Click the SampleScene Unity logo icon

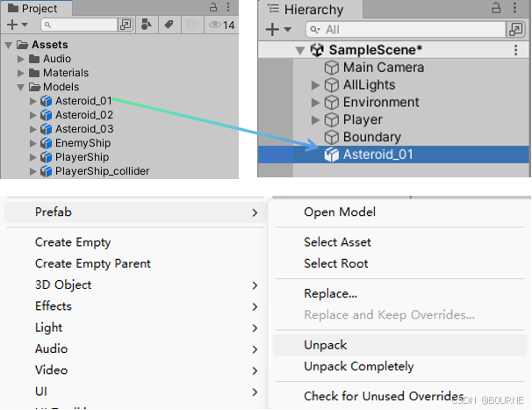[317, 50]
